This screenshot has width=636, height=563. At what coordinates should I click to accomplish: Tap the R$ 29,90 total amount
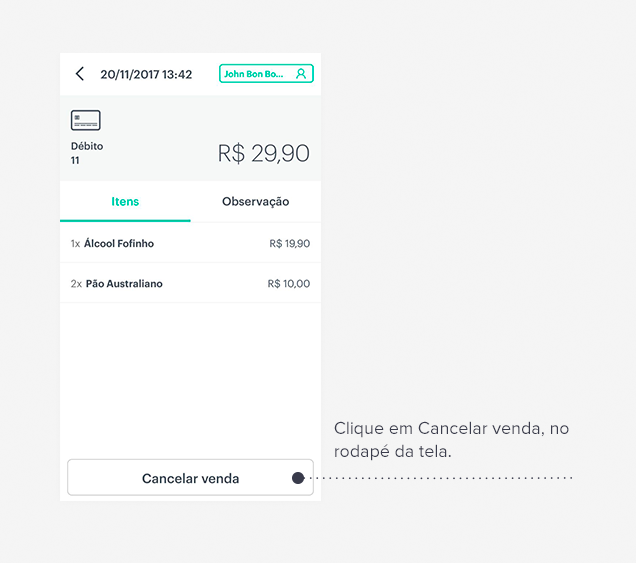(x=264, y=153)
